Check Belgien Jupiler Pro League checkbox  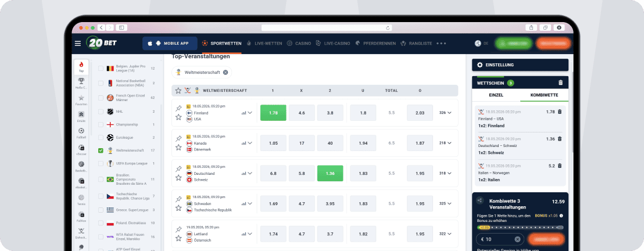(x=101, y=69)
